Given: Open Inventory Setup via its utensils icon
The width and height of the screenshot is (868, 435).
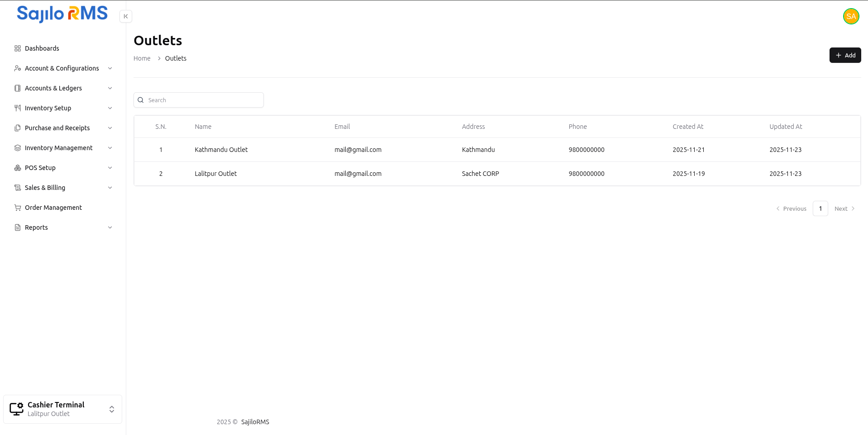Looking at the screenshot, I should tap(17, 108).
